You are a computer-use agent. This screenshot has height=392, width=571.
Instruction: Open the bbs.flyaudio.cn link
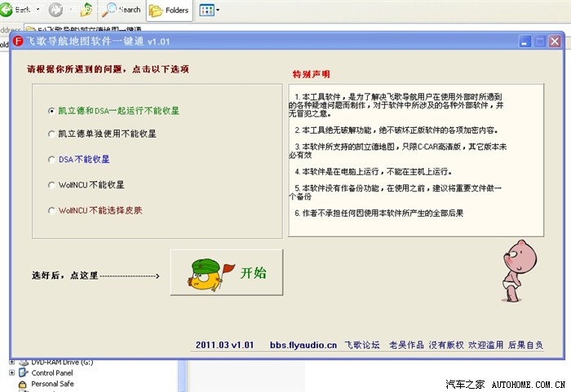(303, 345)
